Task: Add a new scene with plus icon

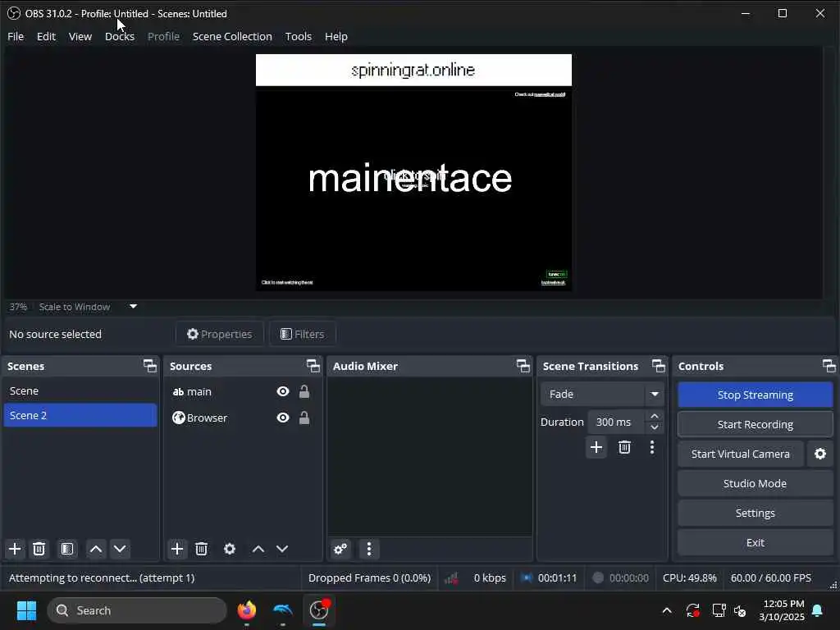Action: coord(15,549)
